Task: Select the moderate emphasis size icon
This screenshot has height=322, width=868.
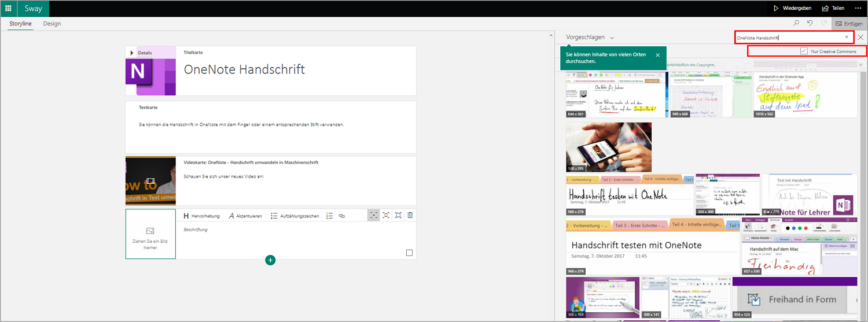Action: pyautogui.click(x=386, y=215)
